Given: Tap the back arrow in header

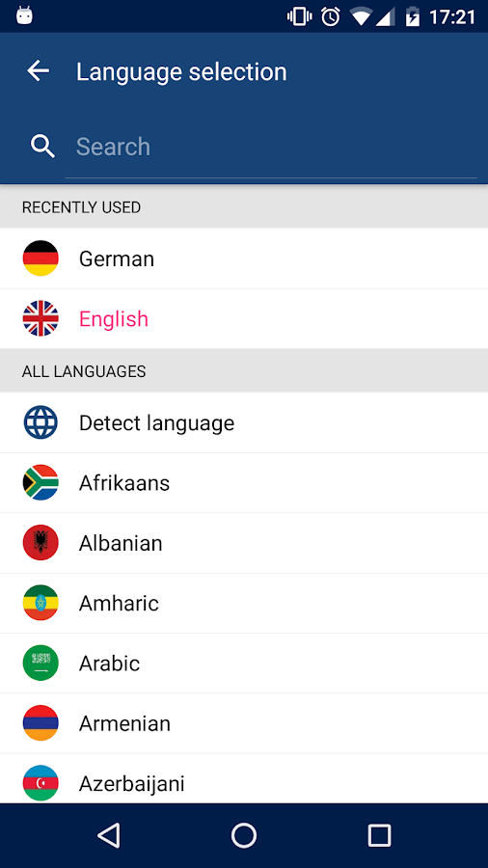Looking at the screenshot, I should [x=39, y=71].
